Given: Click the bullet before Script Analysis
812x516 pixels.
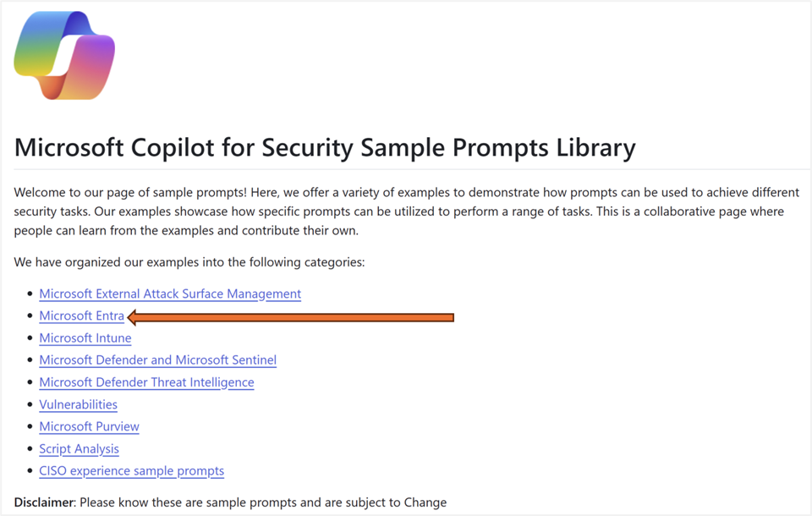Looking at the screenshot, I should point(30,449).
